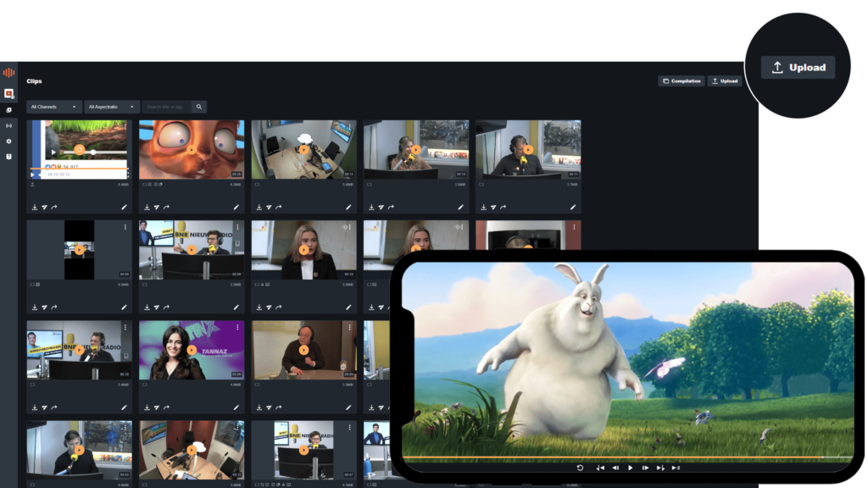Click the Upload button
868x488 pixels.
coord(798,68)
